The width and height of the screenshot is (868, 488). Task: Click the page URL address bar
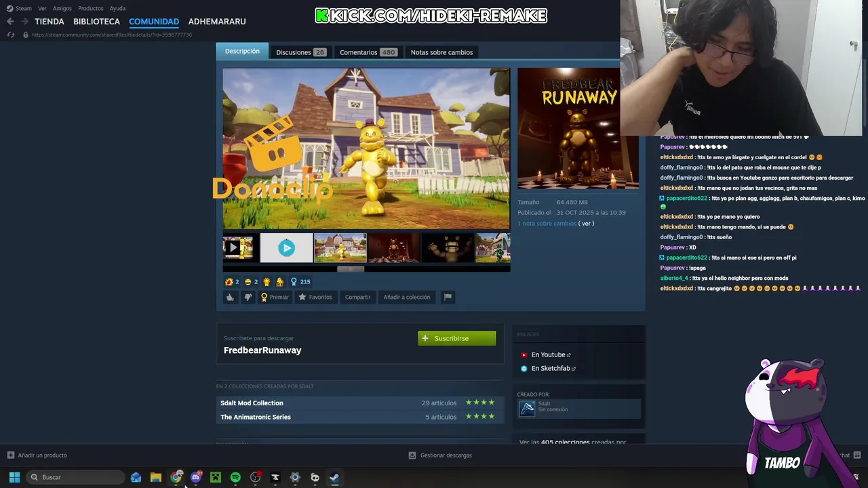112,35
